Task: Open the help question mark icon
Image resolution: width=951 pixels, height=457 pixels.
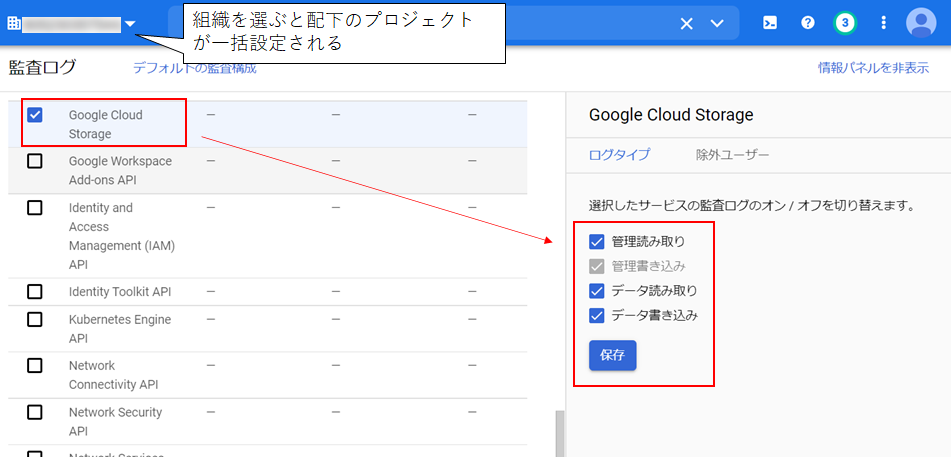Action: pos(808,23)
